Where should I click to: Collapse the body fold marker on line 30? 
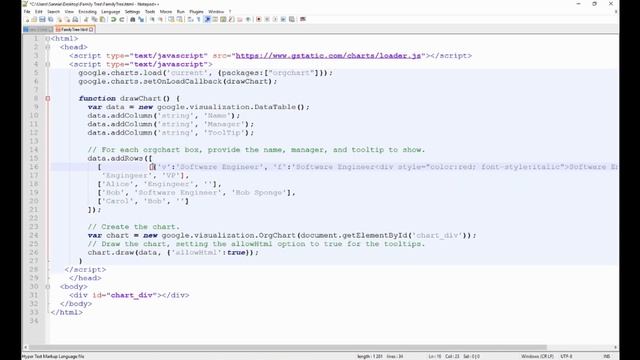pyautogui.click(x=47, y=287)
